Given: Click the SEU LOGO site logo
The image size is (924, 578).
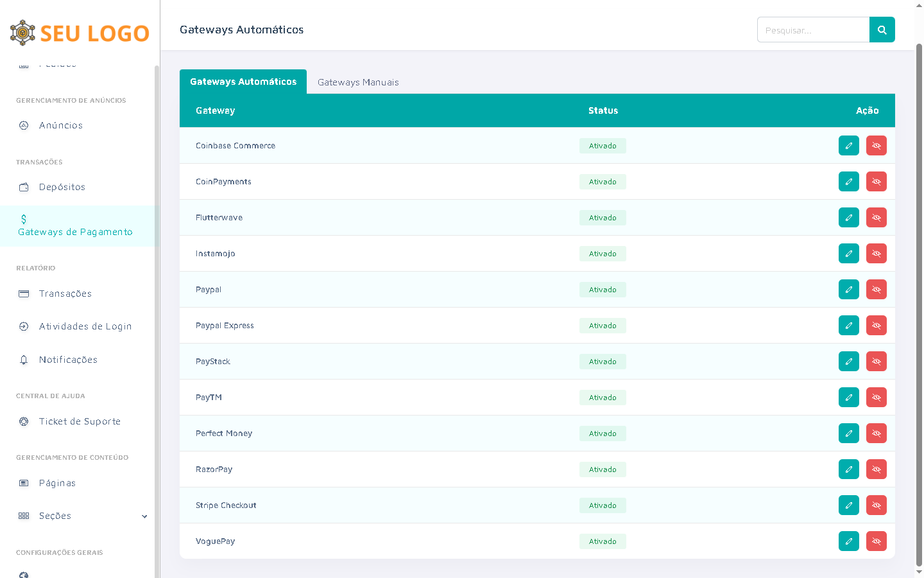Looking at the screenshot, I should (80, 33).
